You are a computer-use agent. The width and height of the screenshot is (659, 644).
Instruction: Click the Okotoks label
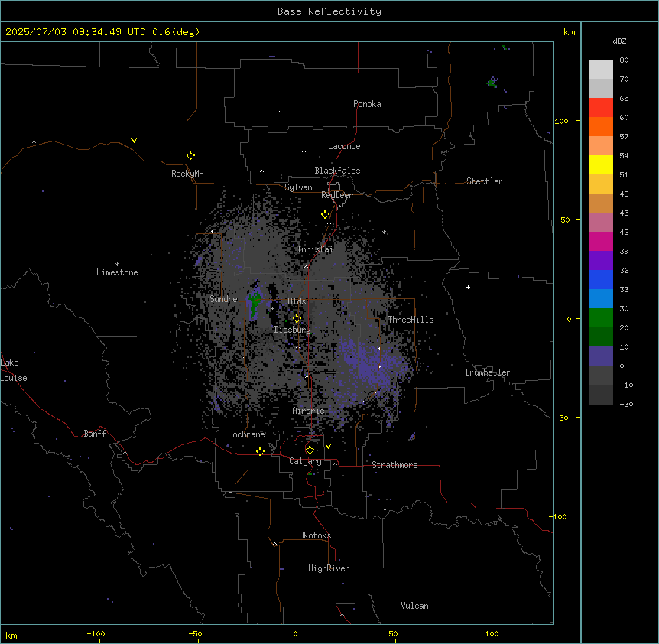pyautogui.click(x=315, y=535)
